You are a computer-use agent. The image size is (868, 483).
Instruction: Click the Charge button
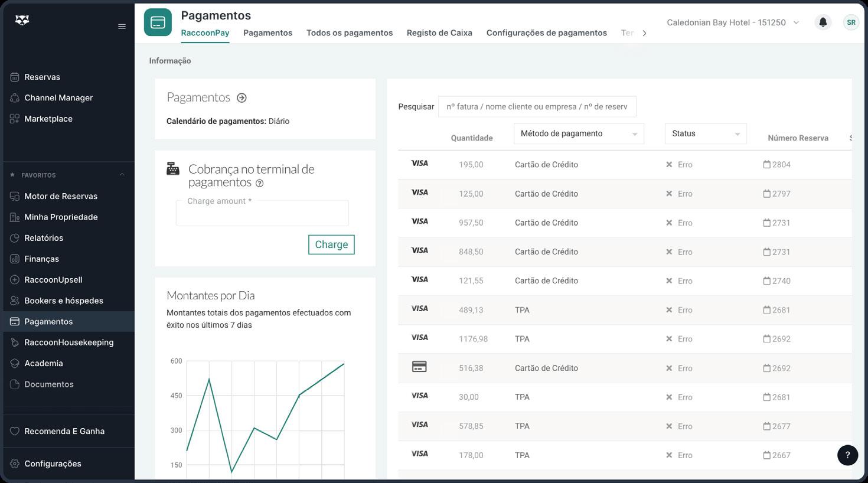pos(331,244)
